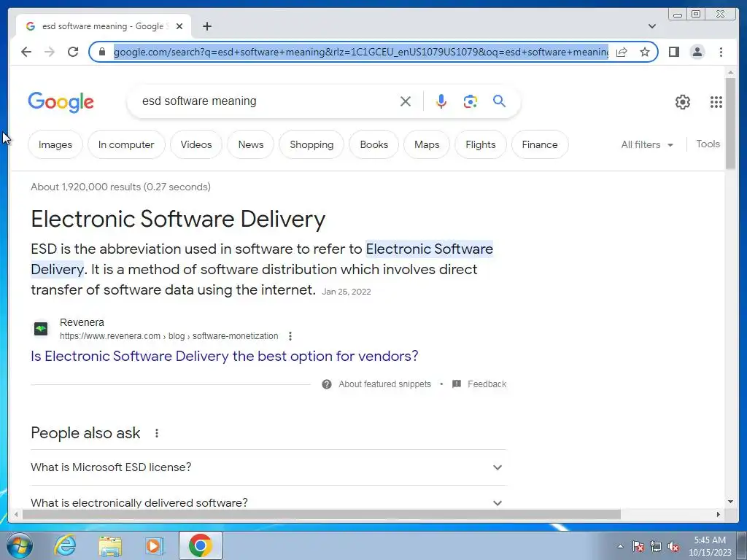Viewport: 747px width, 560px height.
Task: Click the scroll up arrow
Action: pos(730,72)
